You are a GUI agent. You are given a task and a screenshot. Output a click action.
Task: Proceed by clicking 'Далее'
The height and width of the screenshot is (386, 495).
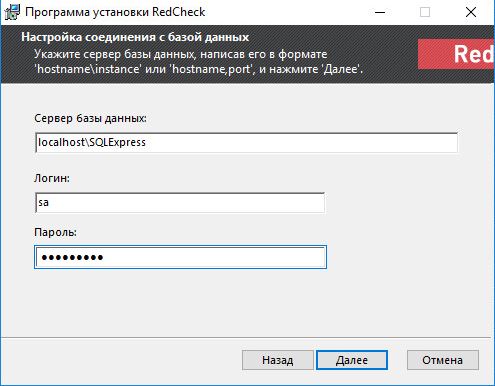pyautogui.click(x=352, y=360)
